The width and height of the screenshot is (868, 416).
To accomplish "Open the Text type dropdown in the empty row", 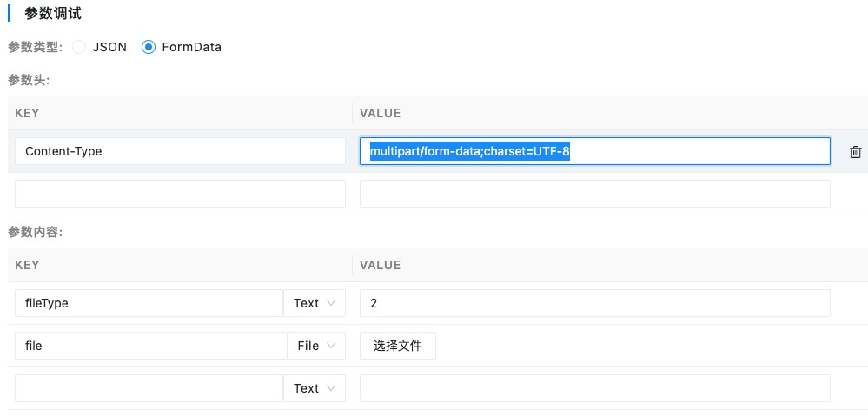I will tap(315, 388).
